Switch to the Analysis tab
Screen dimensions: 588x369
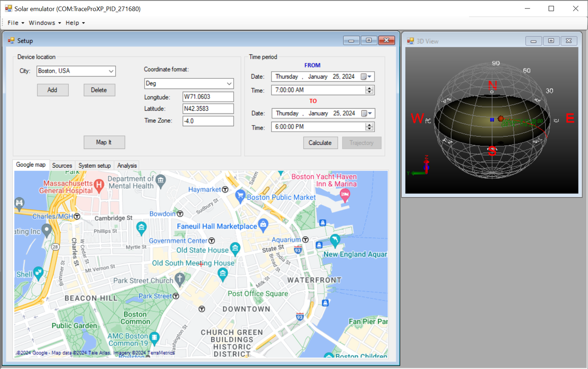pos(127,165)
